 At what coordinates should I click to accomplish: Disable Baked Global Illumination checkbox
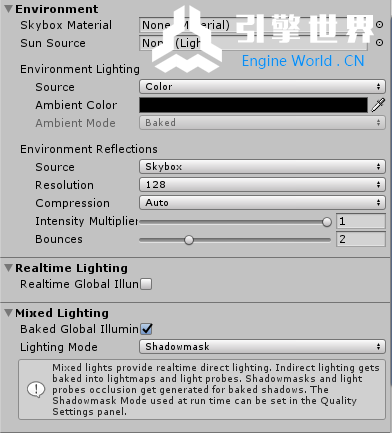[146, 329]
